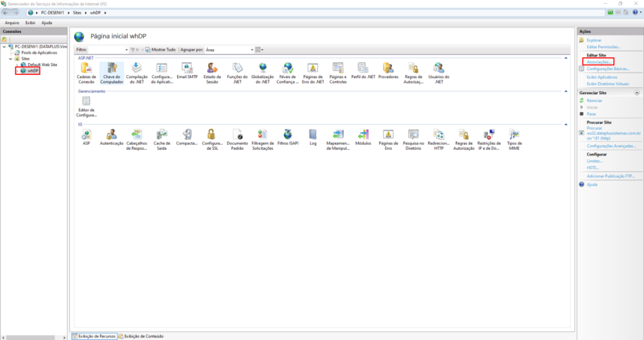
Task: Switch to Exibição de Recursos tab
Action: tap(94, 336)
